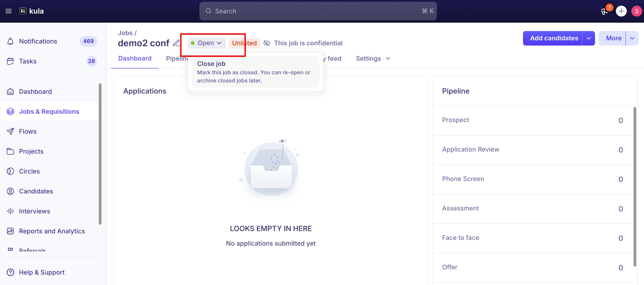This screenshot has width=644, height=285.
Task: Click the Tasks calendar icon
Action: 10,61
